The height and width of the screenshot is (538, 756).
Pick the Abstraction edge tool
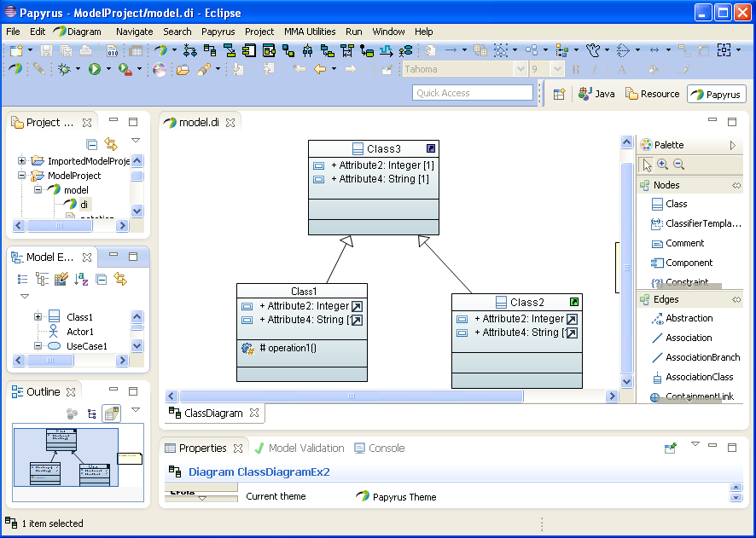click(682, 318)
